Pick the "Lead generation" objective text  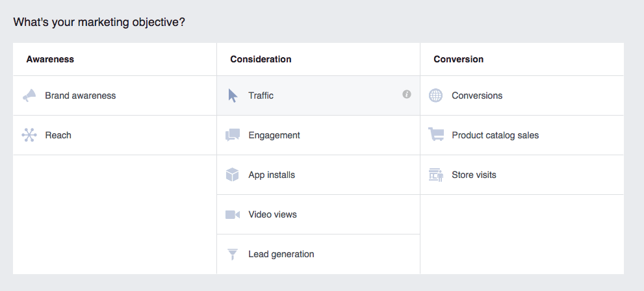[x=281, y=254]
